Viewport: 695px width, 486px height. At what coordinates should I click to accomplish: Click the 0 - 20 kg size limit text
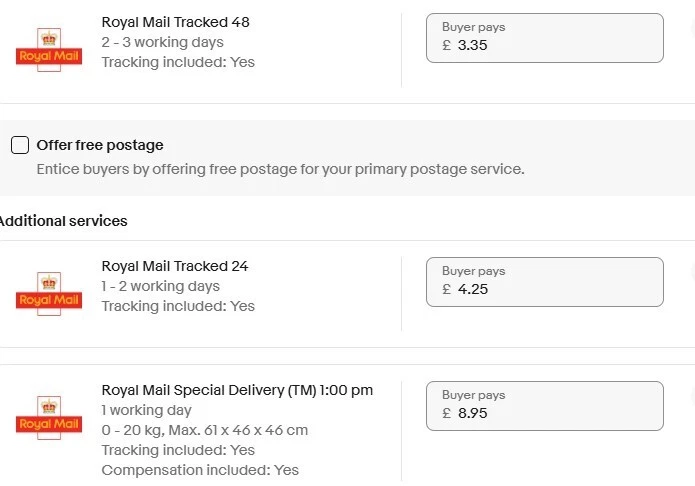click(x=205, y=430)
